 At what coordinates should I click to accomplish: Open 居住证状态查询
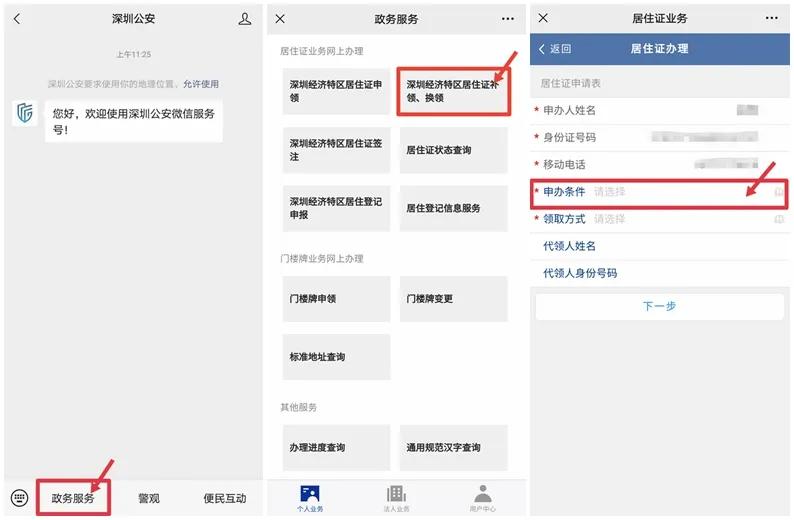coord(454,150)
